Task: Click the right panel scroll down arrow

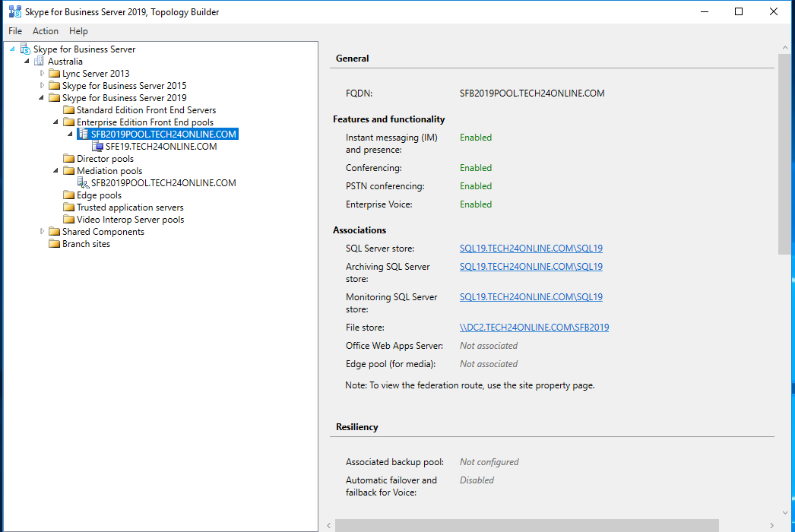Action: pos(786,512)
